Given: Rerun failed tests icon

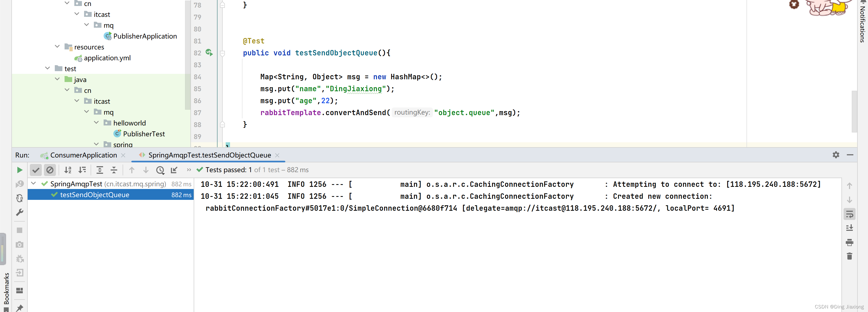Looking at the screenshot, I should [20, 184].
